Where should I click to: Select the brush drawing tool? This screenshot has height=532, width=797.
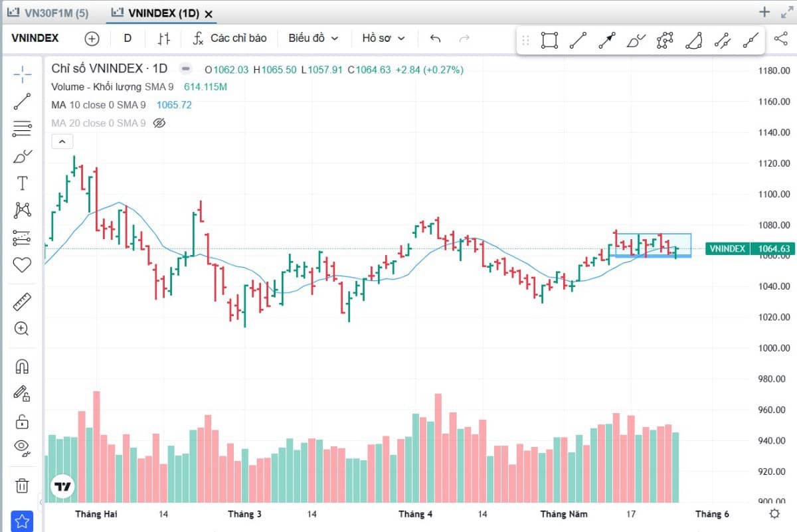tap(22, 156)
